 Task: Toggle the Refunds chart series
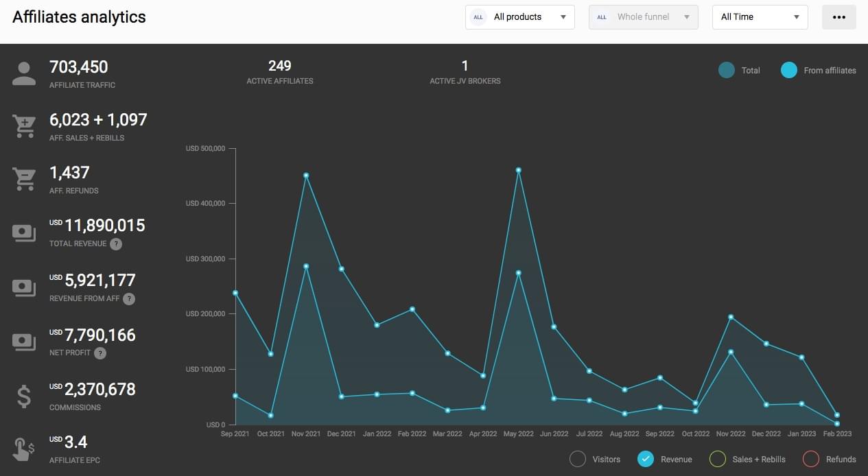[811, 459]
